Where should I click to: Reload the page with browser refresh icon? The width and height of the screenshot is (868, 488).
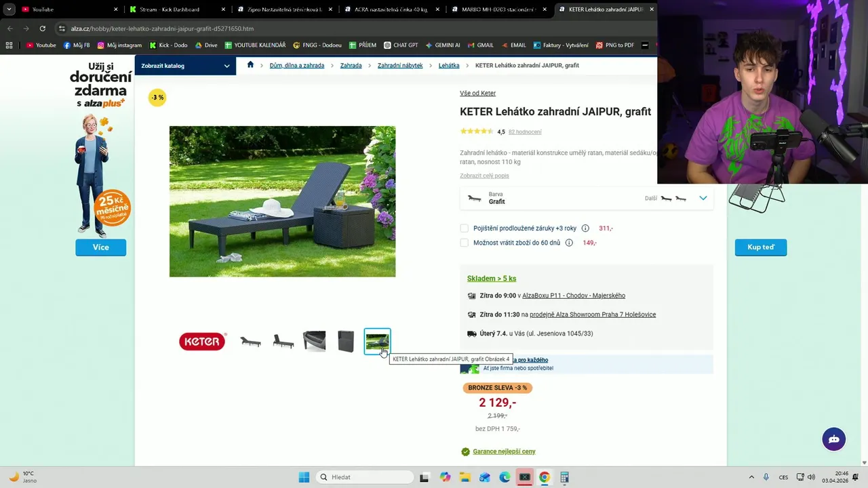42,28
